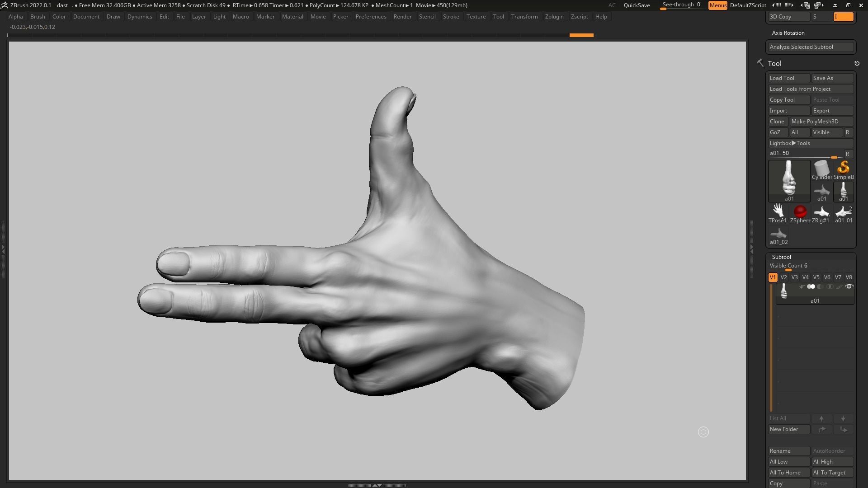Click the orange timeline marker above canvas

[x=581, y=35]
